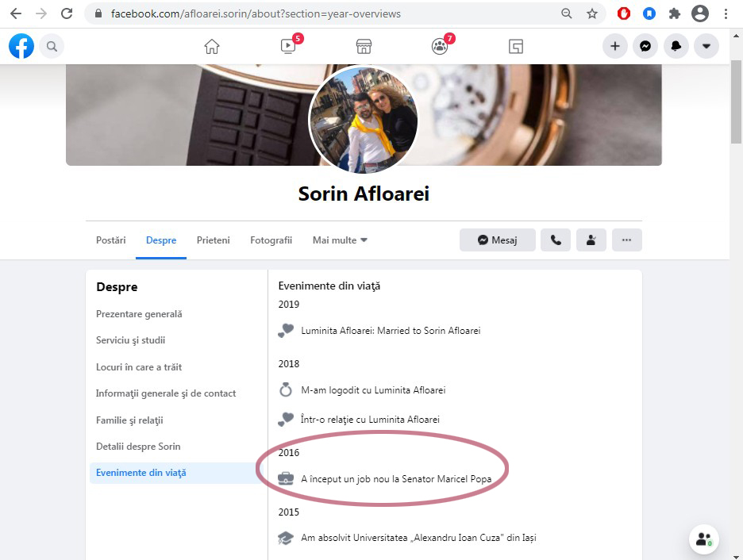Expand the Mai multe dropdown
743x560 pixels.
tap(340, 240)
